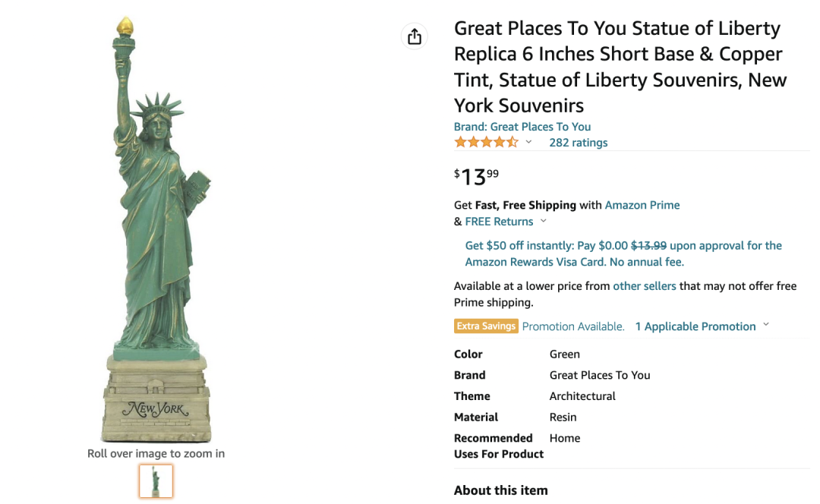Open the 282 ratings link
The image size is (820, 504).
click(578, 143)
